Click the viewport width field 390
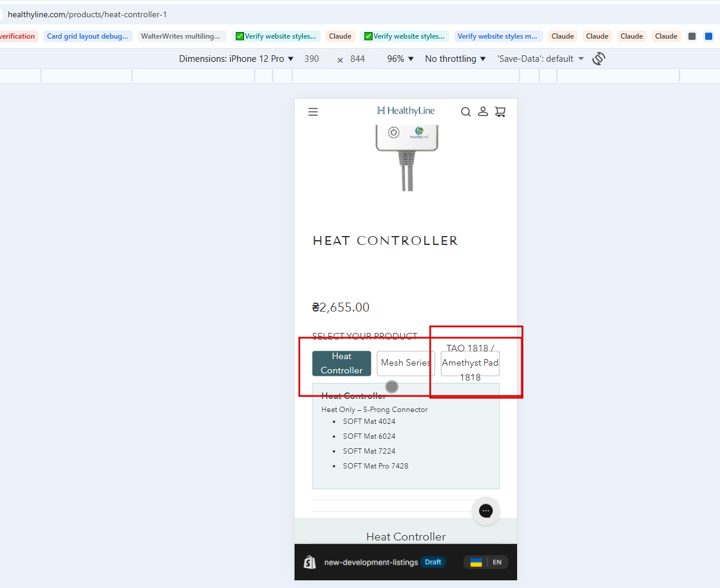Viewport: 720px width, 588px height. [x=312, y=58]
